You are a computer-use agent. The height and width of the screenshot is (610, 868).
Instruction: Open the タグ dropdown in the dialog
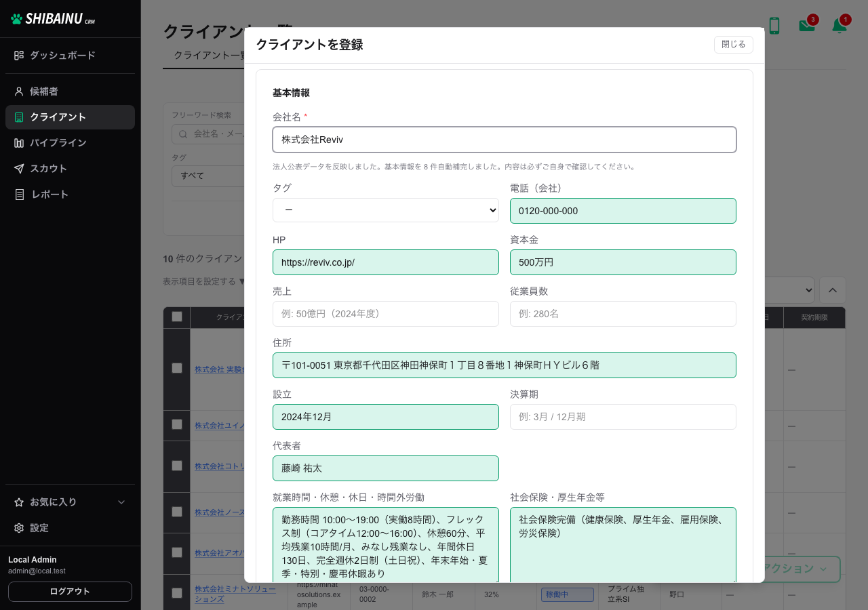coord(386,210)
